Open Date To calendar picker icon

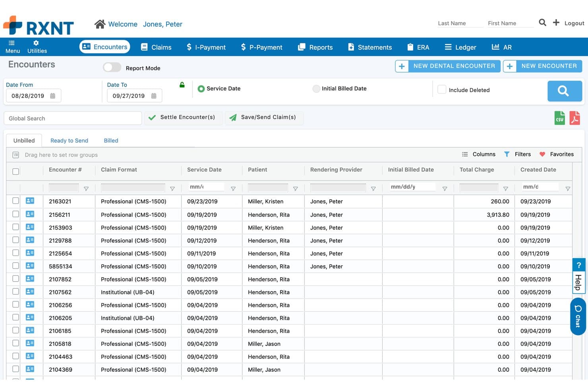[x=154, y=96]
